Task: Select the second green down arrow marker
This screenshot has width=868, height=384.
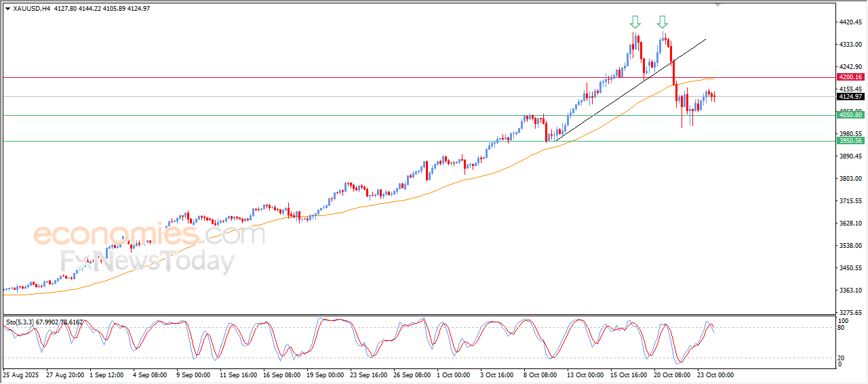Action: 662,22
